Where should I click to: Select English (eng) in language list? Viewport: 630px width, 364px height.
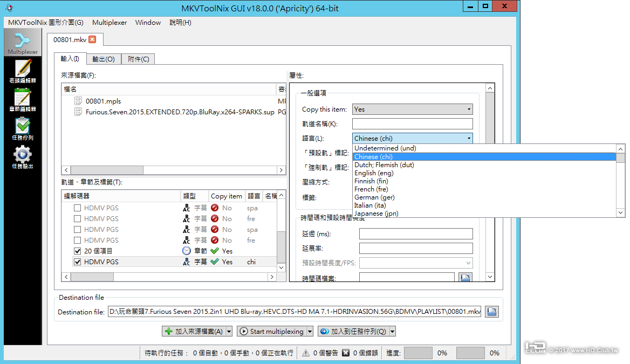point(484,173)
